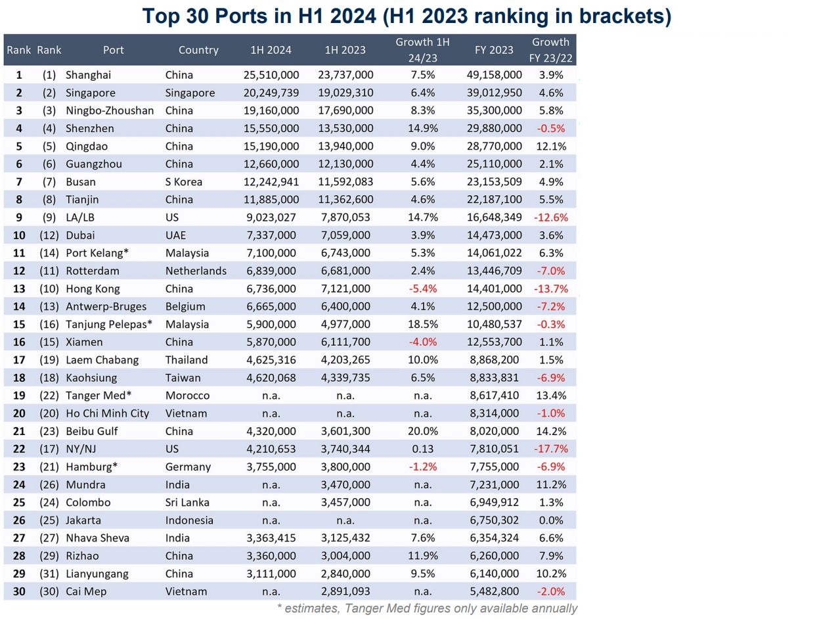Select the "Mundra" port name

[85, 484]
